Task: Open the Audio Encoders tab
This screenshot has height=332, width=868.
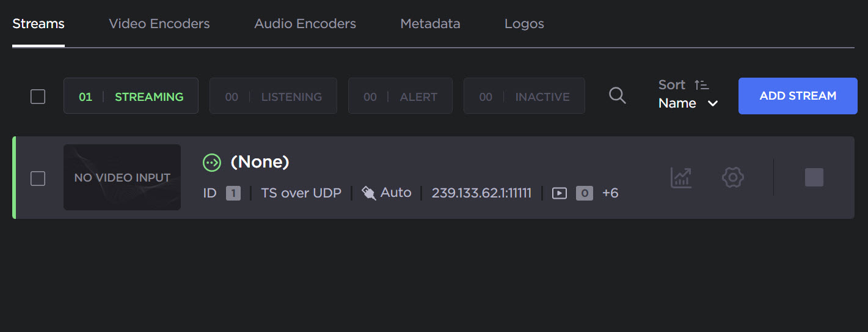Action: tap(305, 24)
